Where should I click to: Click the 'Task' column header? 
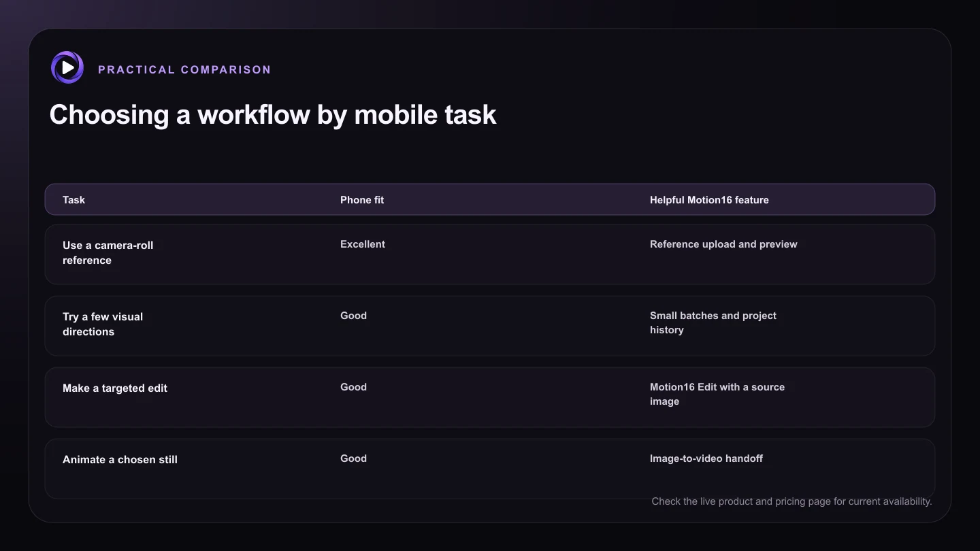tap(73, 200)
